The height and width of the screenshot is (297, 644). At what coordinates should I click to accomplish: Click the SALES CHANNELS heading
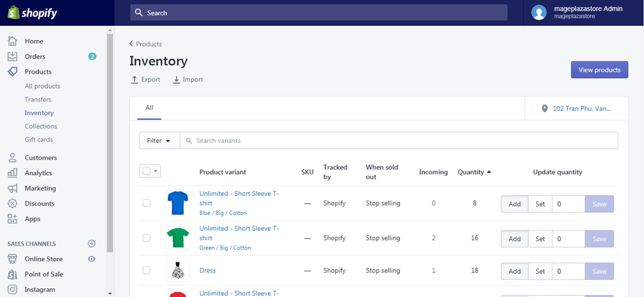32,244
